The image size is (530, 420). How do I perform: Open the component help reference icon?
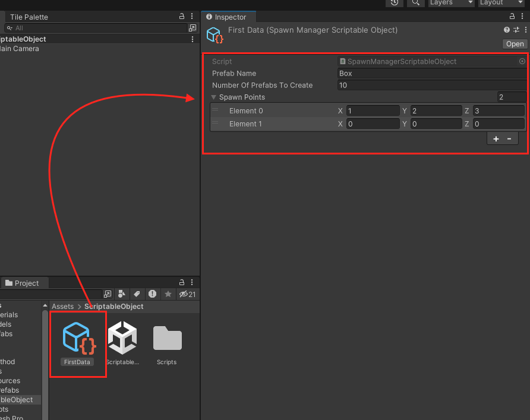pos(506,30)
